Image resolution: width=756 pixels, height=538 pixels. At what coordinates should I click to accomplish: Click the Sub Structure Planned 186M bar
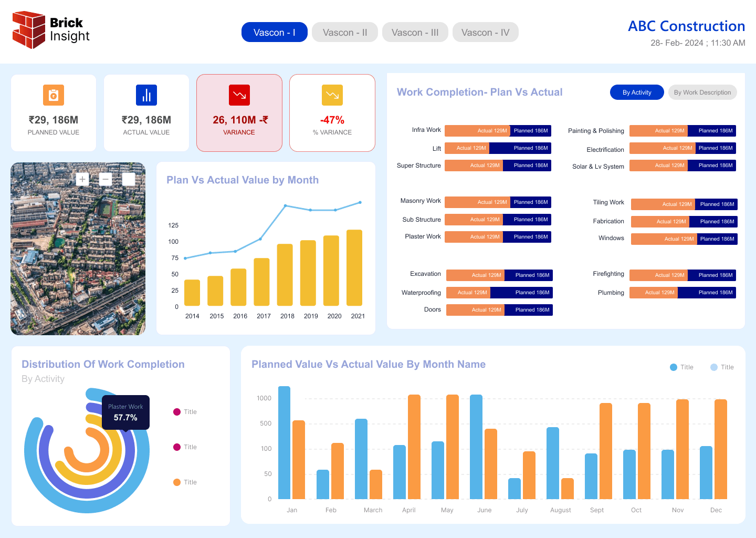[x=527, y=220]
